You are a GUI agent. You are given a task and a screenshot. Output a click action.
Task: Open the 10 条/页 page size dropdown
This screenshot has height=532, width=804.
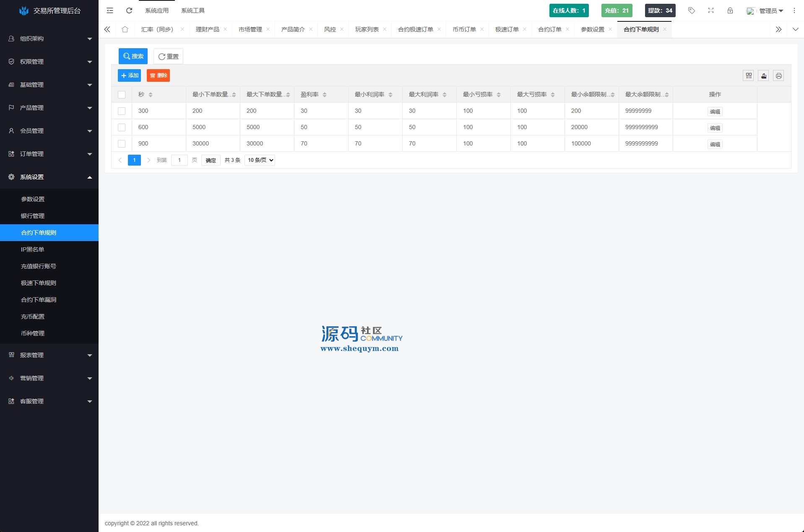pos(260,160)
